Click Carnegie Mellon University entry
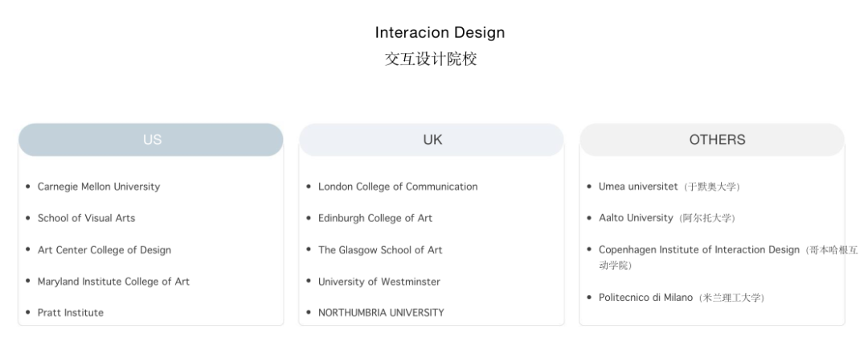Viewport: 868px width, 358px height. pos(98,187)
